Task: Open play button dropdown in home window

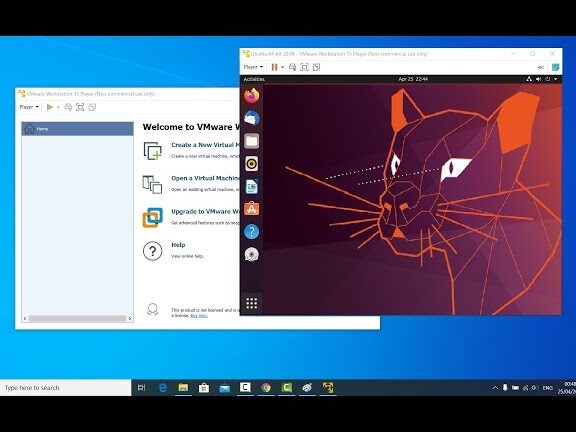Action: tap(58, 107)
